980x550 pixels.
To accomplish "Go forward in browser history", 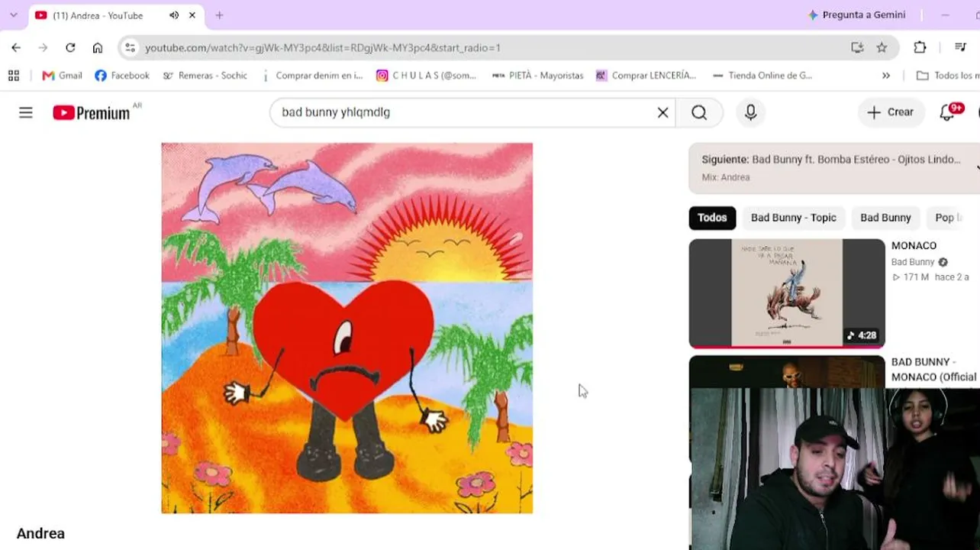I will click(x=43, y=47).
